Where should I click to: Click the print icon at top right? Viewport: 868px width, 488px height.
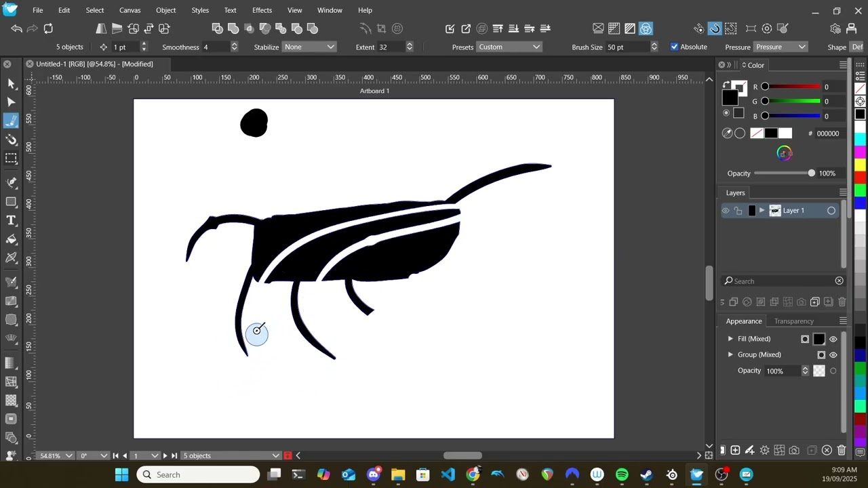click(852, 28)
